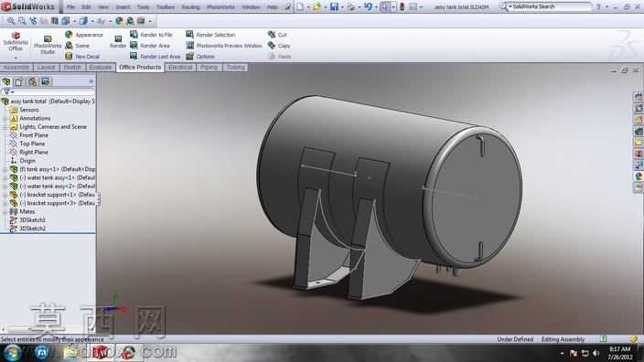
Task: Click the Rebuild traffic light icon
Action: pyautogui.click(x=402, y=6)
